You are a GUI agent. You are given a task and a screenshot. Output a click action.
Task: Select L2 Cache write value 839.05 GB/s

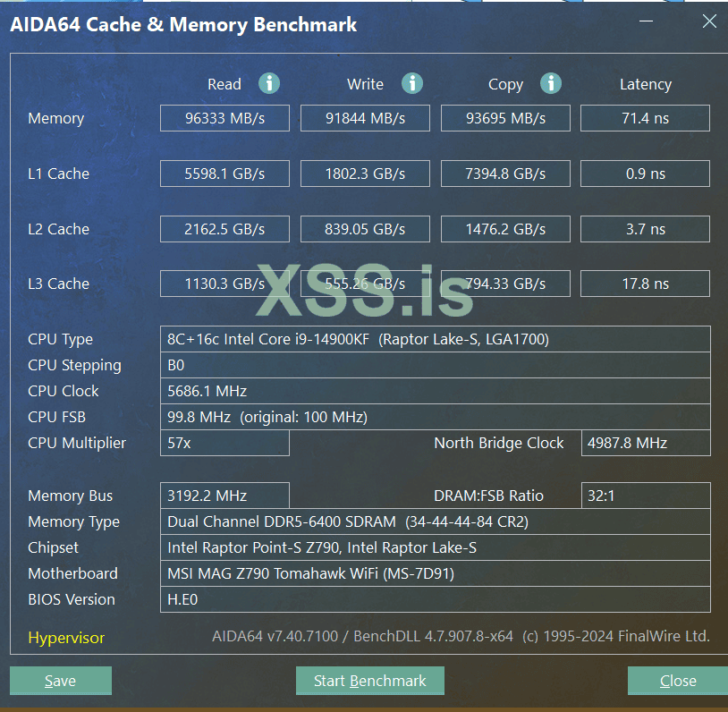365,229
